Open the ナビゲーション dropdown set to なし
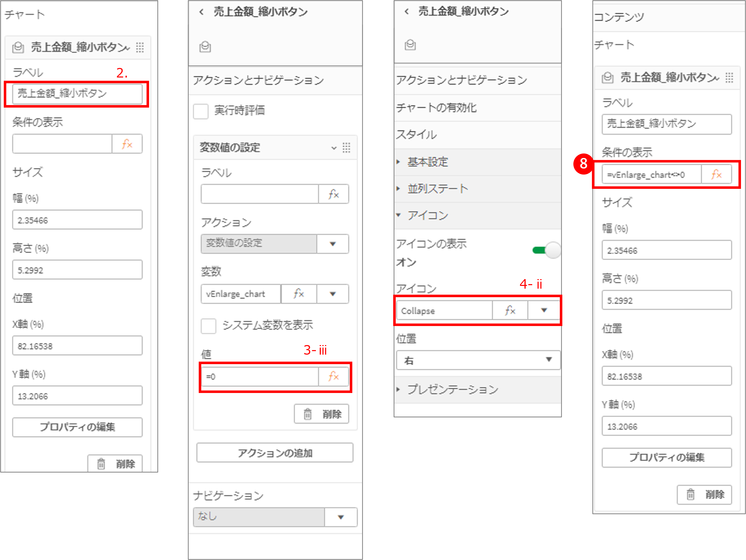This screenshot has height=560, width=746. 341,517
